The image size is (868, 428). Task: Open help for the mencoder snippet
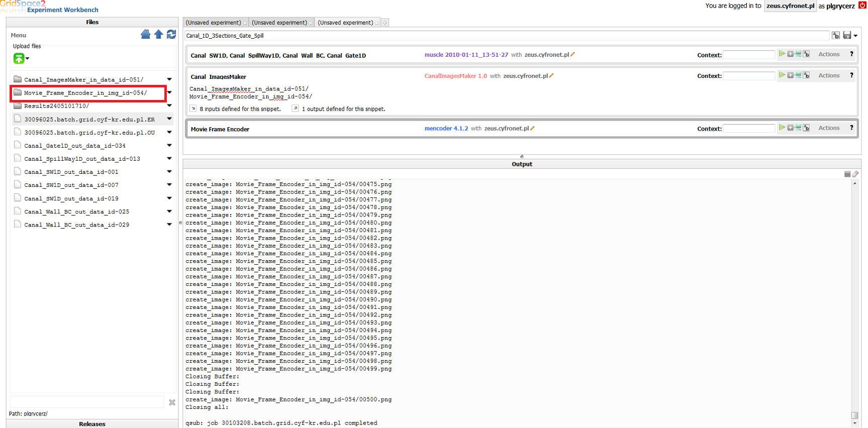[851, 128]
